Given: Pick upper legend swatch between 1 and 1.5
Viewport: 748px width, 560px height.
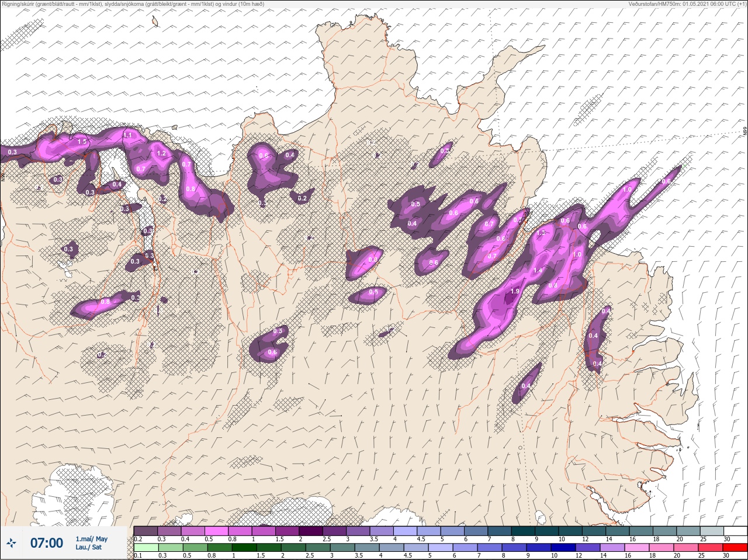Looking at the screenshot, I should [x=264, y=531].
